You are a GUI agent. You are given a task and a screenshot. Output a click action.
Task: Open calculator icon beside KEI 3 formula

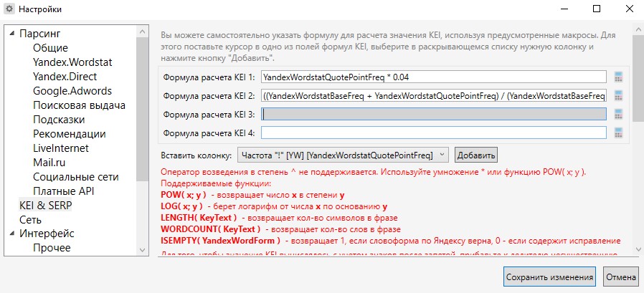pos(618,114)
